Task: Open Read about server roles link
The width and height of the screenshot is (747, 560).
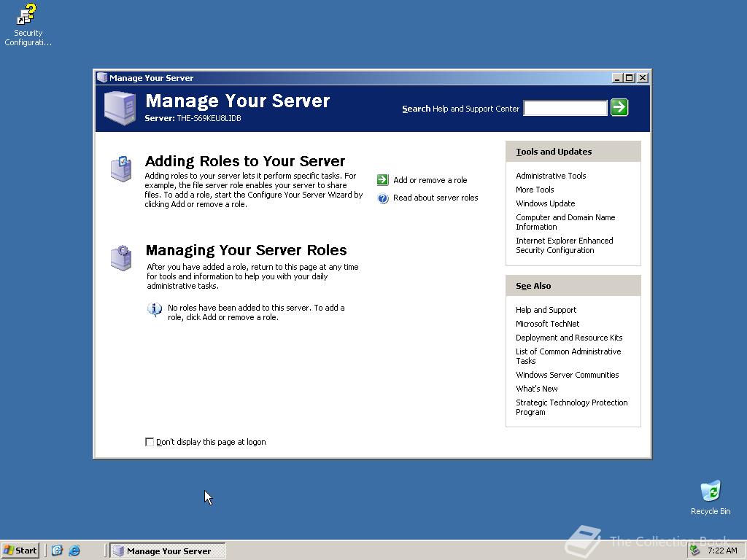Action: point(436,198)
